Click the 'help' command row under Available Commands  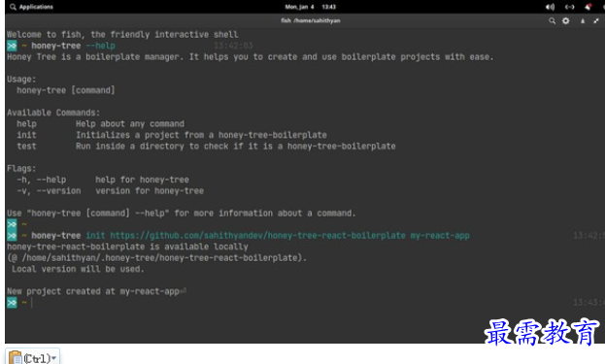coord(100,124)
